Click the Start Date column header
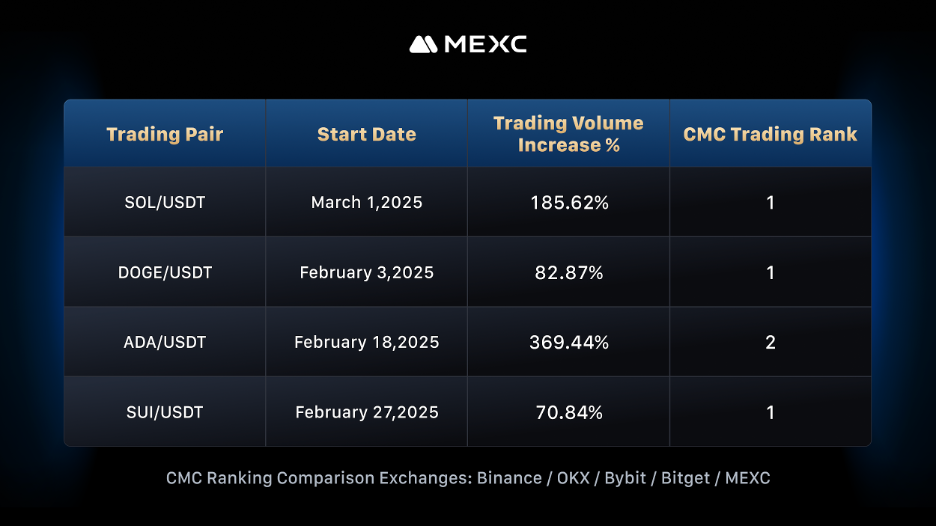 click(x=367, y=134)
